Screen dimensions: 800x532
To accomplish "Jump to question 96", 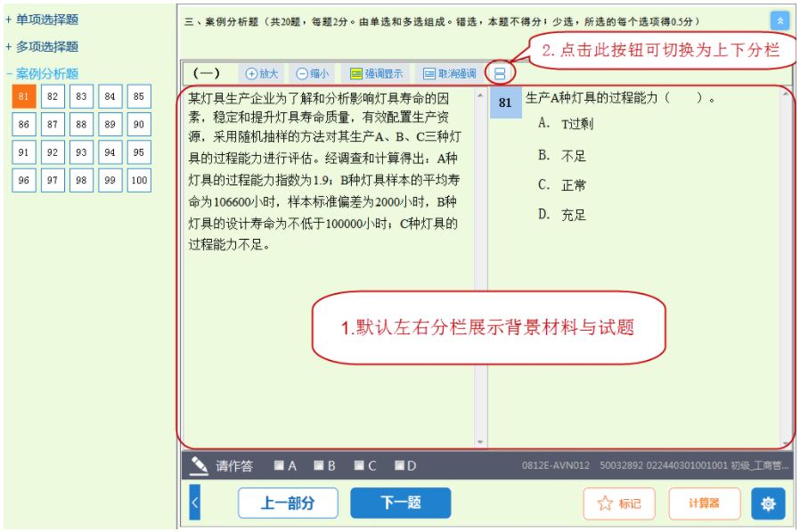I will point(24,180).
